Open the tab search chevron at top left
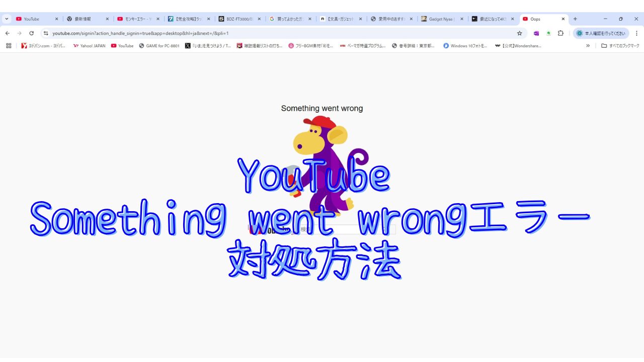The height and width of the screenshot is (362, 644). (x=7, y=19)
